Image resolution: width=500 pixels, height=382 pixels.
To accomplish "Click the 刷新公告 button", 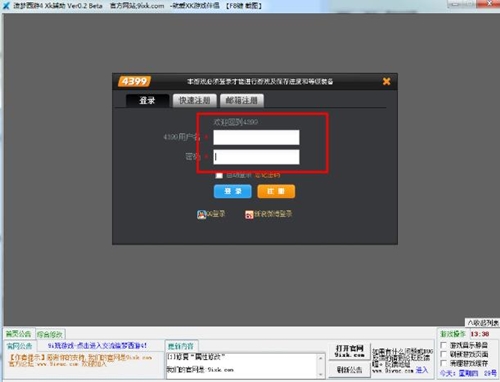I will click(349, 370).
